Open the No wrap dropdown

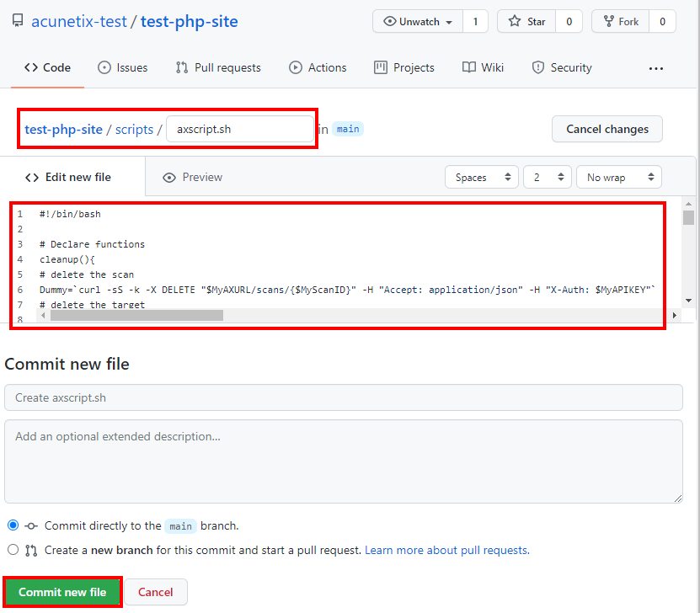tap(619, 177)
